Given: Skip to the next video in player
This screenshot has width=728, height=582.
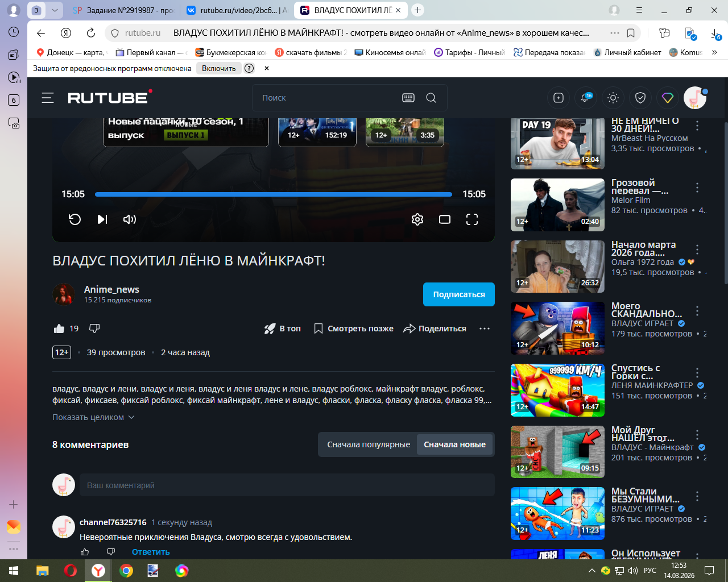Looking at the screenshot, I should pyautogui.click(x=102, y=219).
